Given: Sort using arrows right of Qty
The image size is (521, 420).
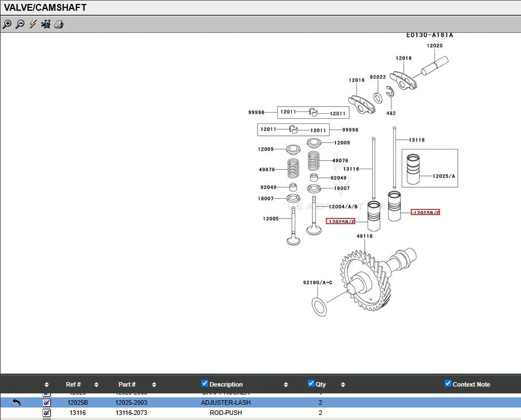Looking at the screenshot, I should (x=343, y=385).
